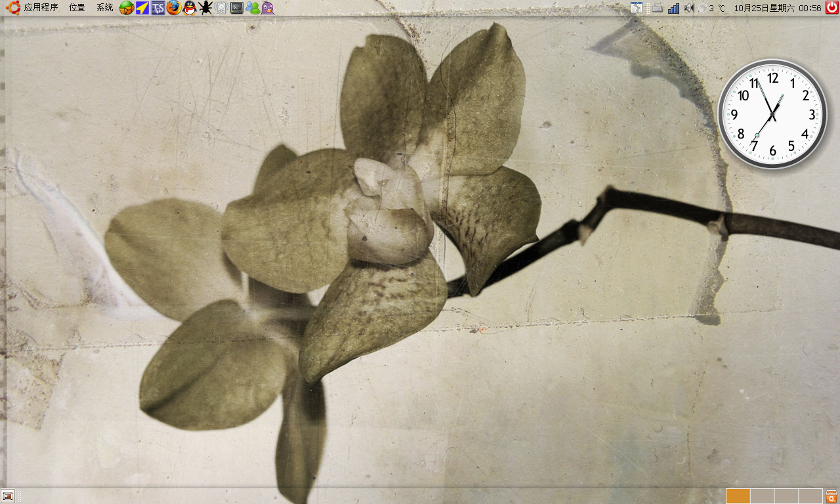Viewport: 840px width, 504px height.
Task: Launch the black spider launcher icon
Action: click(205, 8)
